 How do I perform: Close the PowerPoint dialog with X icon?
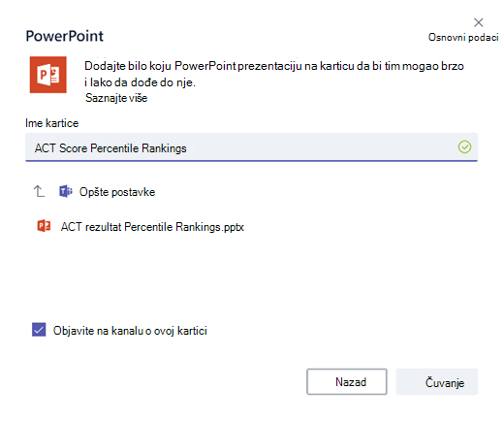click(x=478, y=22)
